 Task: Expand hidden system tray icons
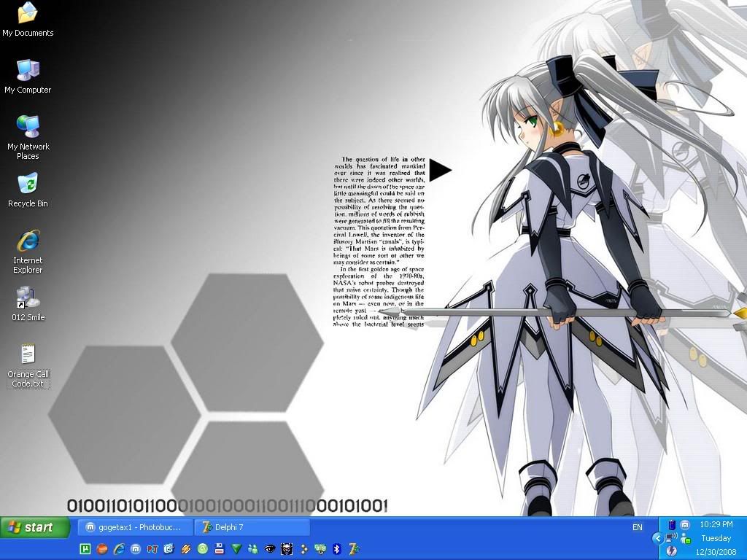tap(657, 538)
